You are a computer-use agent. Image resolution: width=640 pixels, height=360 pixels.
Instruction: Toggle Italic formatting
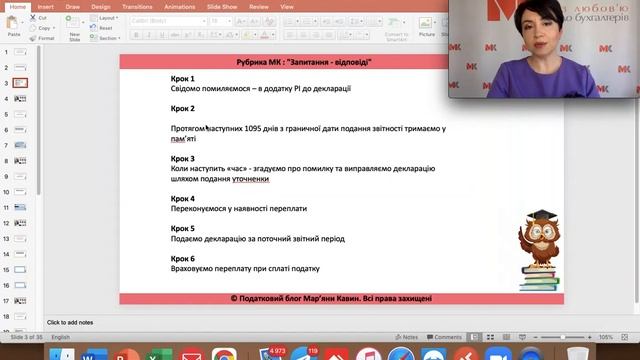pyautogui.click(x=149, y=36)
